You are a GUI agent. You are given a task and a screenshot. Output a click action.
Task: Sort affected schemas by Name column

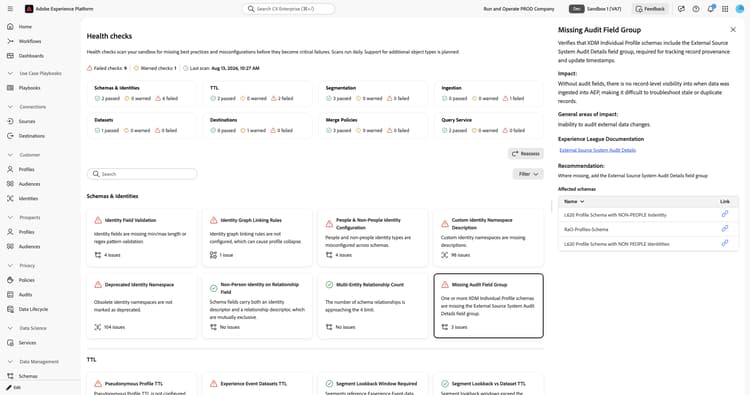tap(574, 202)
